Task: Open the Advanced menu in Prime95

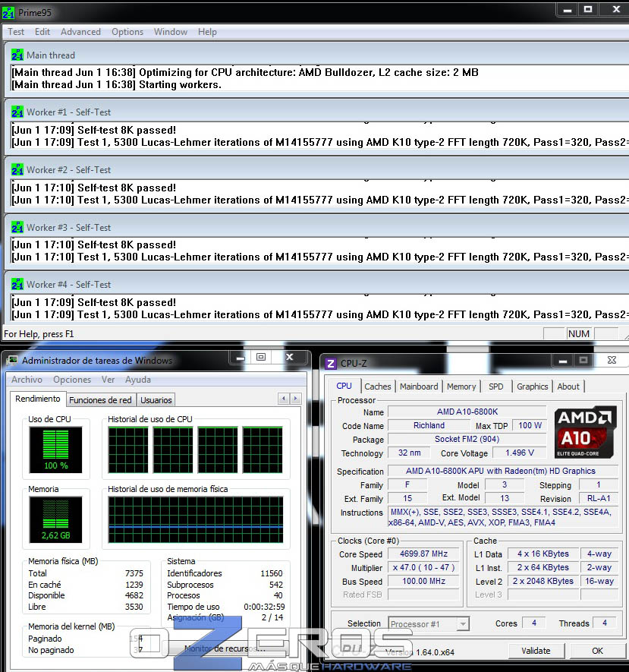Action: [x=80, y=32]
